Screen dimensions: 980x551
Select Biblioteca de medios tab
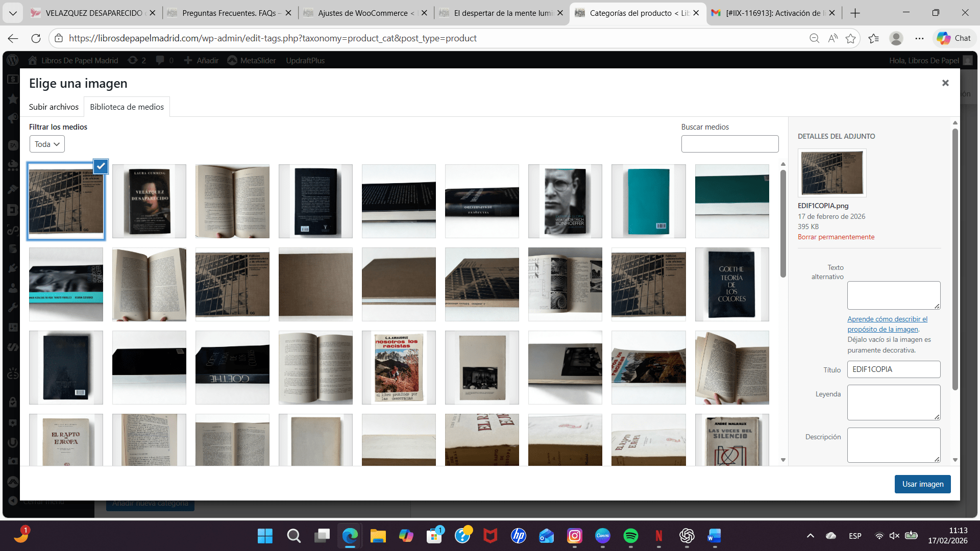coord(127,107)
